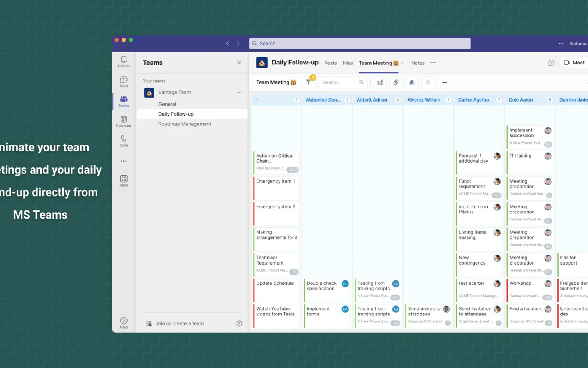This screenshot has width=588, height=368.
Task: Click Join or create a team
Action: pyautogui.click(x=175, y=323)
